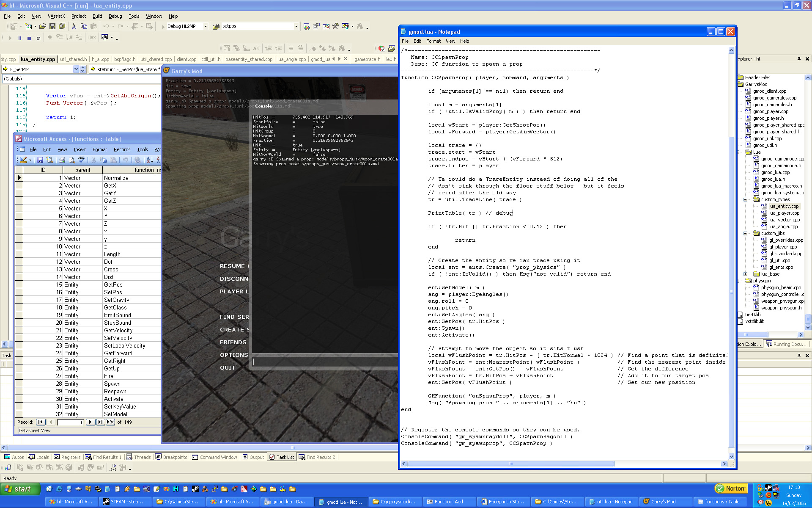Click Save icon in Access toolbar
Image resolution: width=812 pixels, height=508 pixels.
click(x=40, y=160)
